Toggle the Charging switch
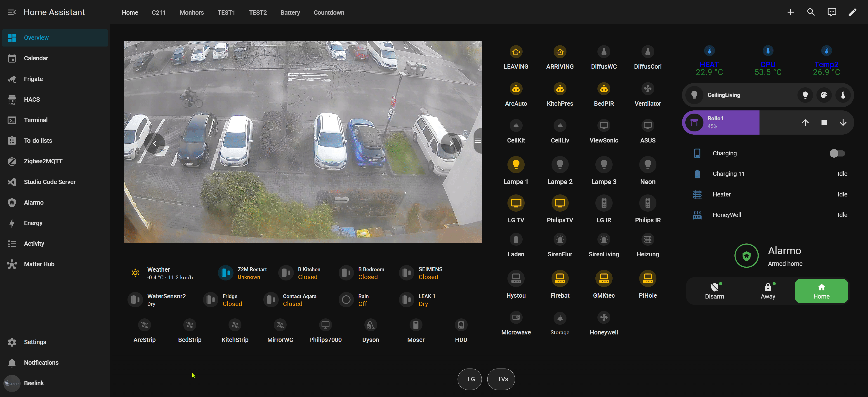Screen dimensions: 868x397 click(837, 154)
